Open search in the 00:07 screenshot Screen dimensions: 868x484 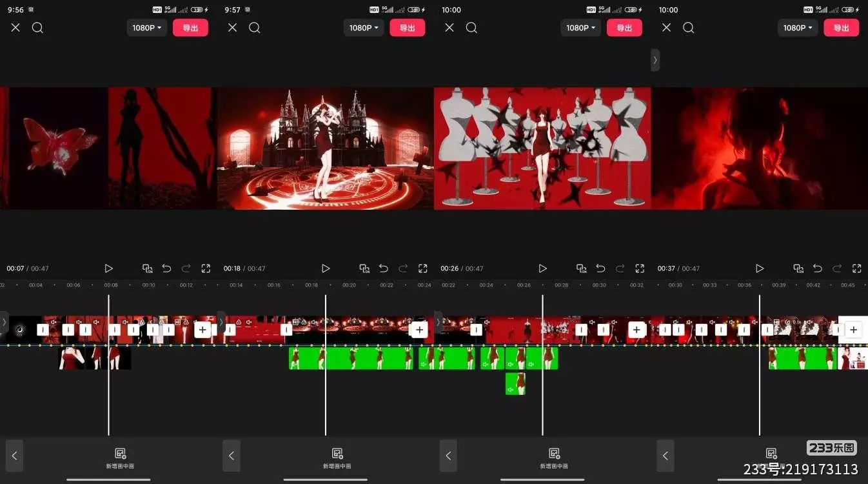point(37,28)
